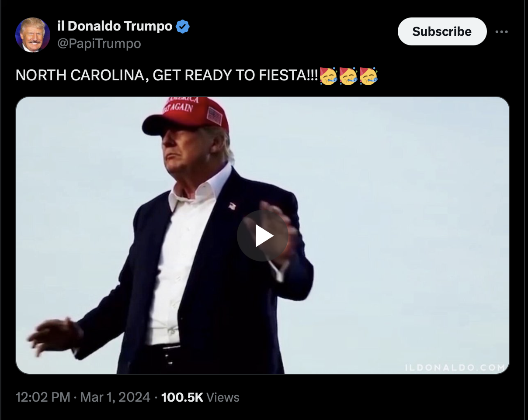
Task: Open the il Donaldo Trumpo display name link
Action: [115, 26]
